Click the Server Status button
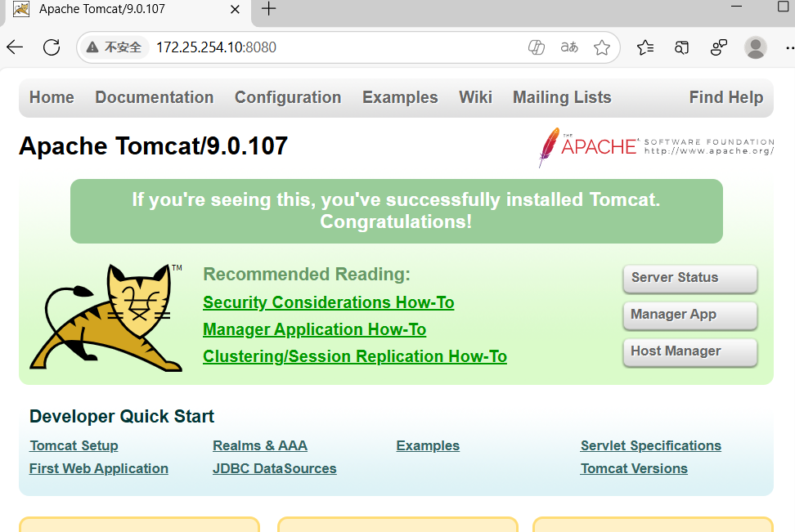Screen dimensions: 795x532 point(690,278)
